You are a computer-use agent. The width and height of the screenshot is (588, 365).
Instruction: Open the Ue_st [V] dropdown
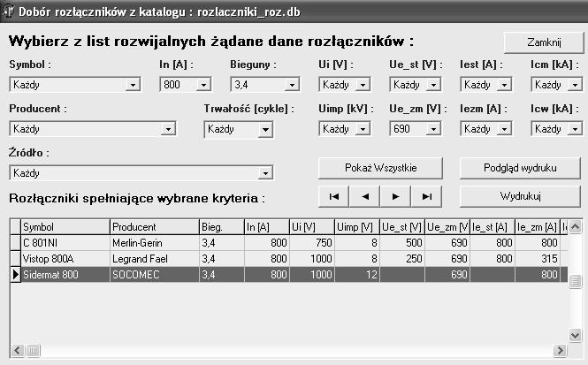tap(433, 85)
